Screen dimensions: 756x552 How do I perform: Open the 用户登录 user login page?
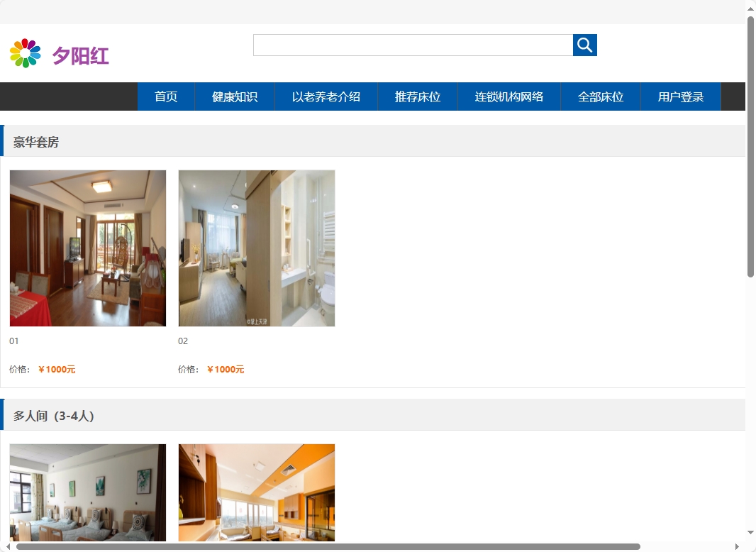click(680, 96)
